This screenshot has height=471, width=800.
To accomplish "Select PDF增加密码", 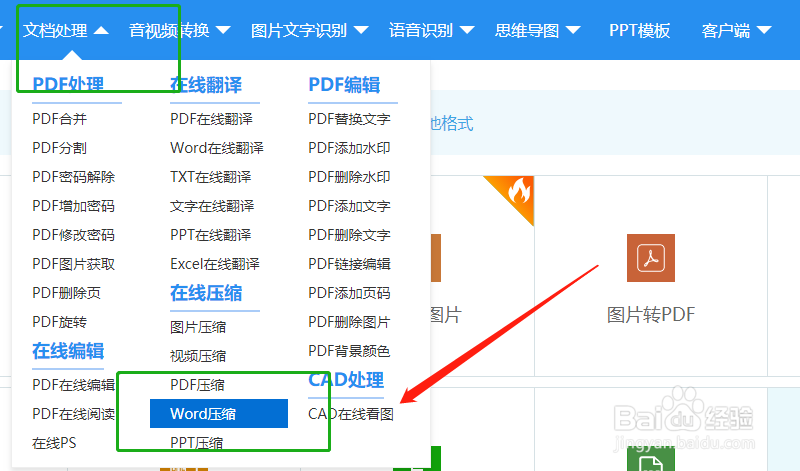I will 73,206.
